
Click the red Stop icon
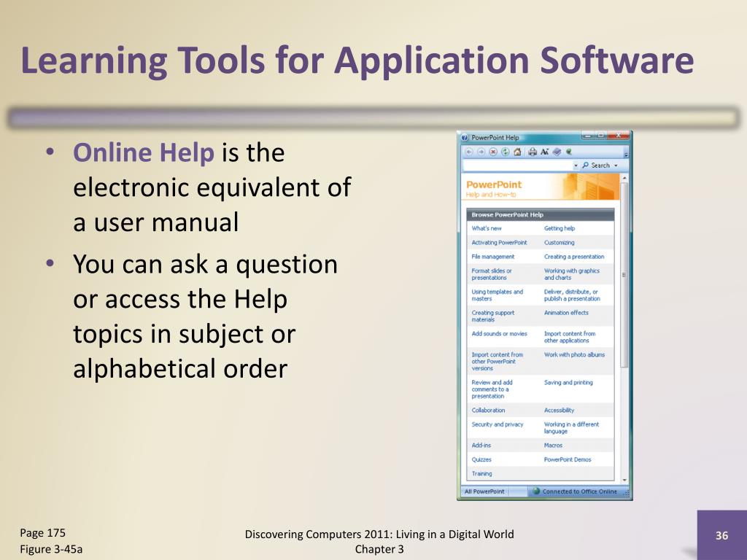tap(494, 152)
